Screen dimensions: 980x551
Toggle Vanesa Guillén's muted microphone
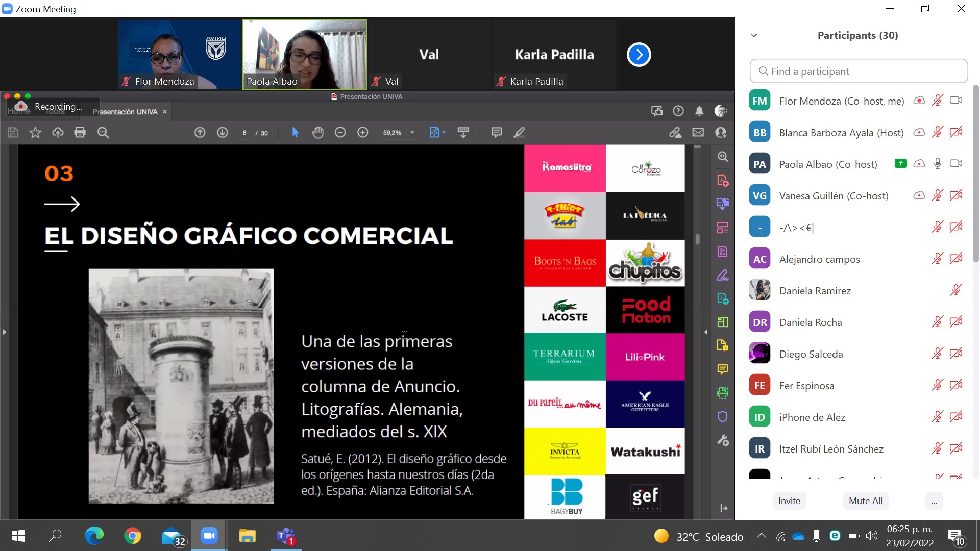[x=938, y=195]
